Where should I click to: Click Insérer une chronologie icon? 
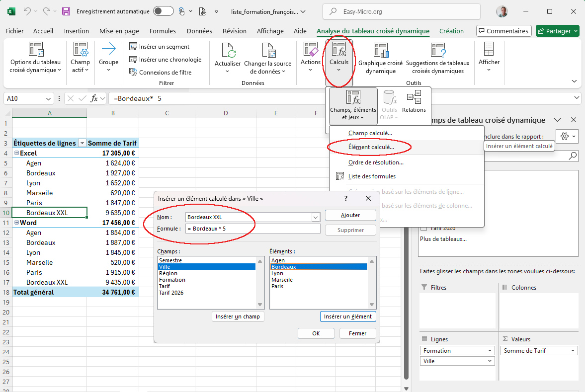133,60
